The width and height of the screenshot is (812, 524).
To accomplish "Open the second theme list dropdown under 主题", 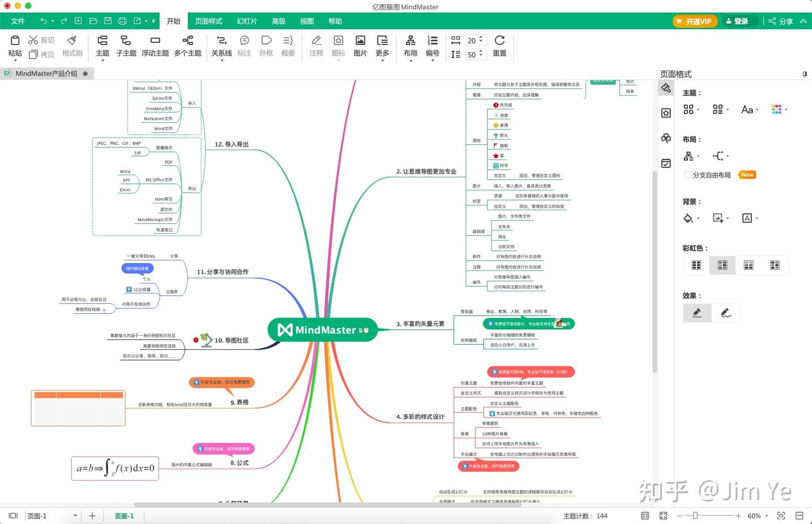I will 721,109.
